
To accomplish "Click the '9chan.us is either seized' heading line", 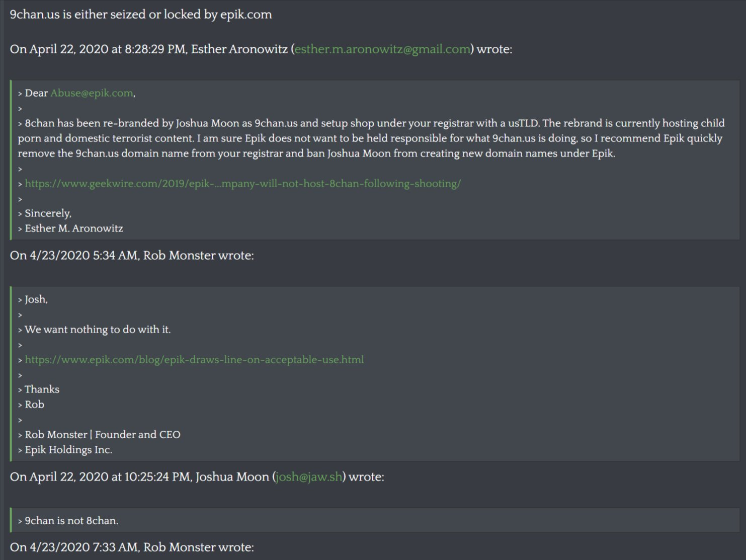I will (141, 15).
